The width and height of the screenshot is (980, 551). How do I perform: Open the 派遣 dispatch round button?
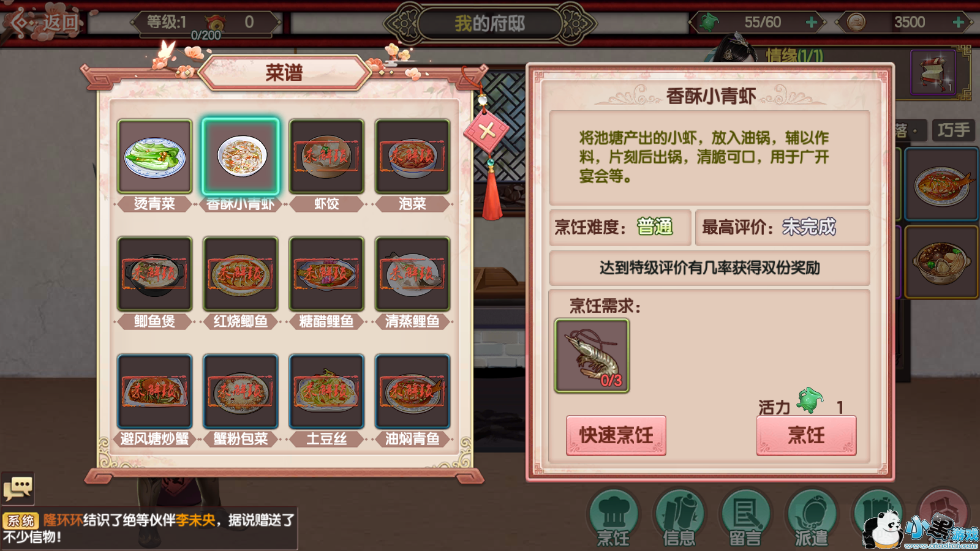pos(812,517)
